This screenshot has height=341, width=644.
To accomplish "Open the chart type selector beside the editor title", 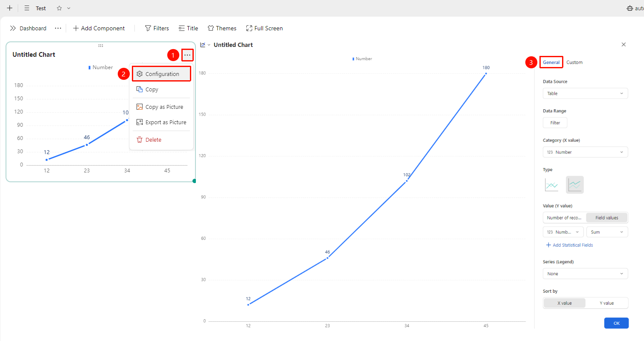I will pyautogui.click(x=205, y=45).
